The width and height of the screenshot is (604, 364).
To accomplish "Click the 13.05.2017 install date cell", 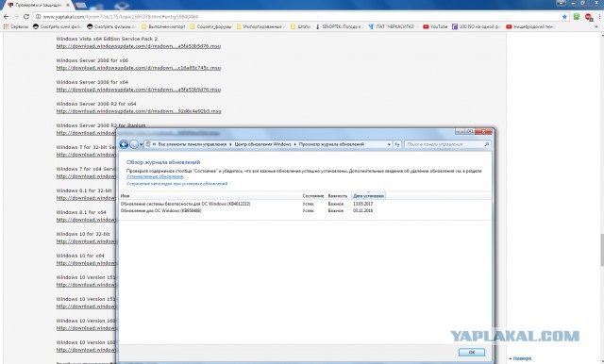I will click(362, 204).
